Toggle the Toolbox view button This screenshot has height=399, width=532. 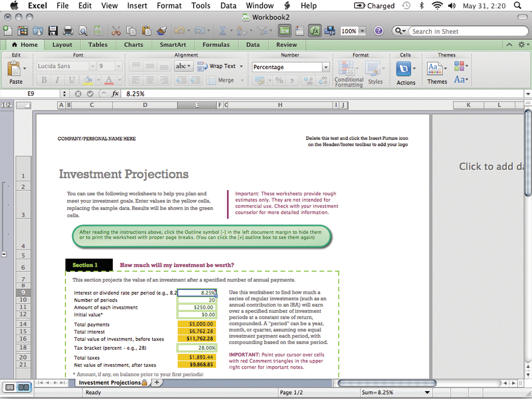click(285, 31)
